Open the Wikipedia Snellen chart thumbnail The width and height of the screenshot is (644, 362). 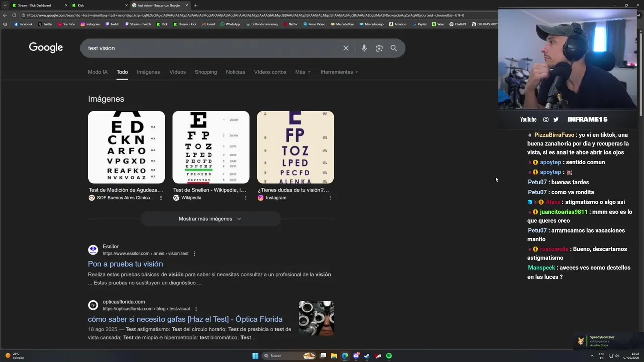click(211, 147)
